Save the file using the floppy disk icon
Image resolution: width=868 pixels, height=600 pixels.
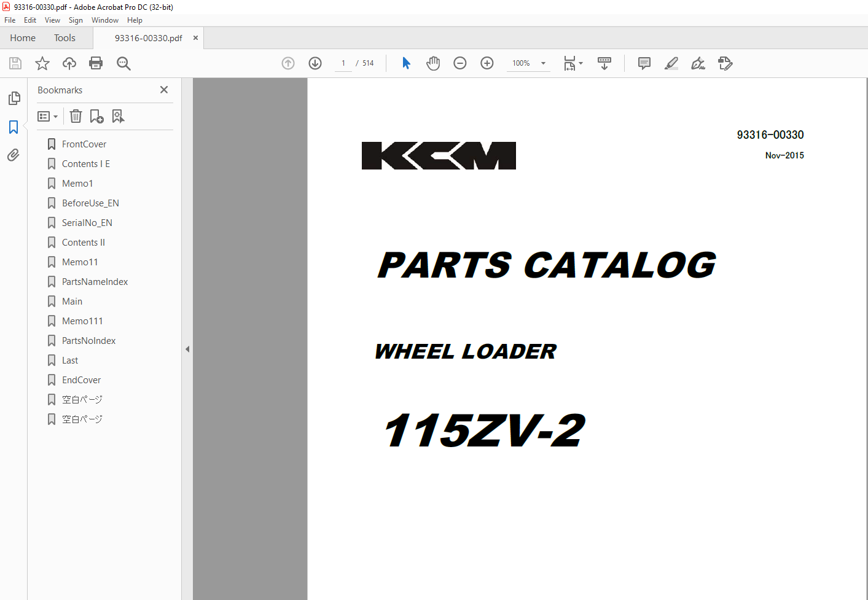pos(15,63)
